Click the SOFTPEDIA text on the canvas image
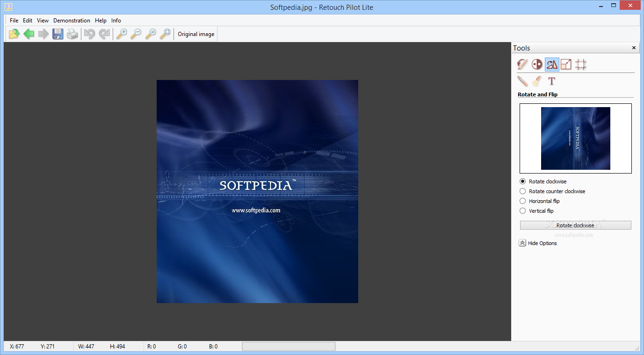This screenshot has width=644, height=355. coord(256,186)
